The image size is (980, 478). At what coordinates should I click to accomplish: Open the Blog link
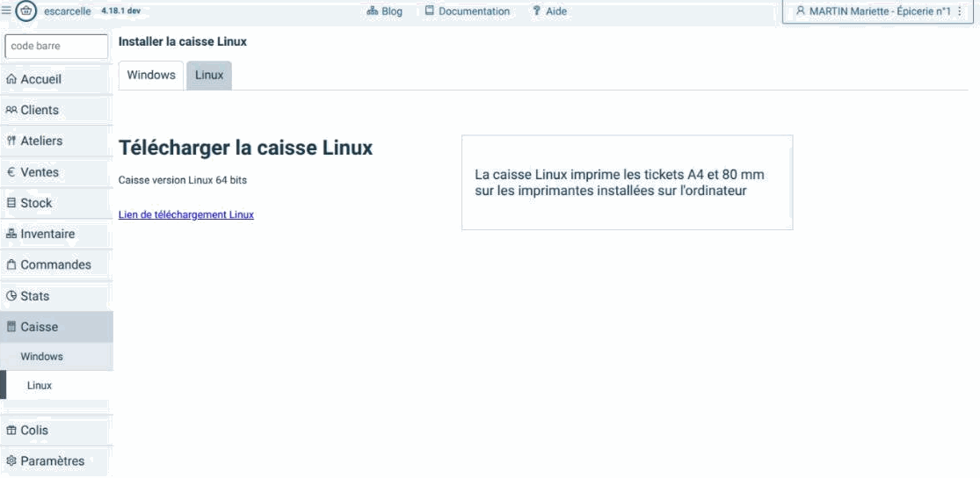(x=385, y=11)
